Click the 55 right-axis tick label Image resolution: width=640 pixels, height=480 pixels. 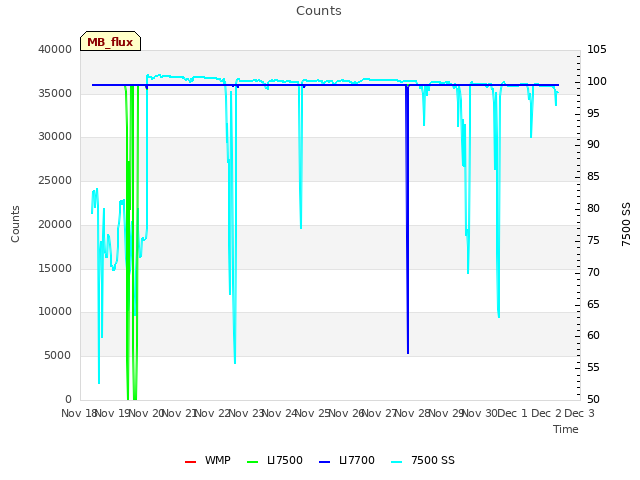(x=593, y=367)
